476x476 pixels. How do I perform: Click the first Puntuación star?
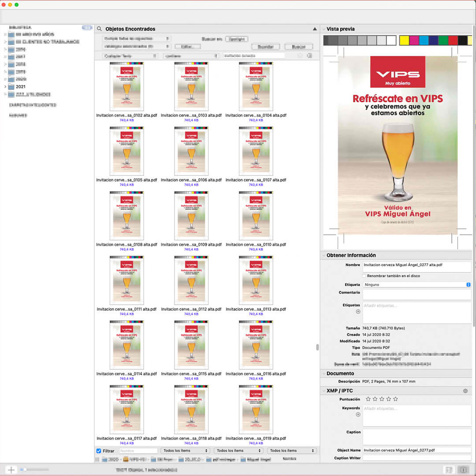tap(368, 399)
